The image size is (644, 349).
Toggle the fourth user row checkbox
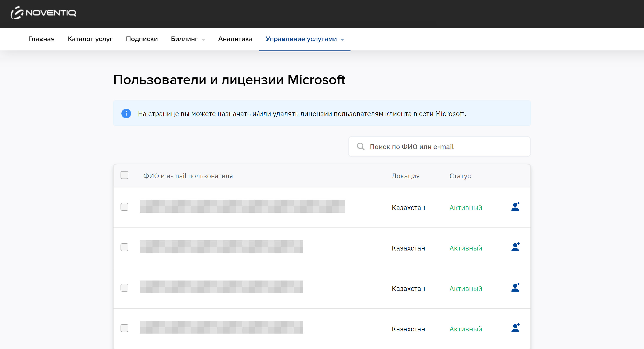(x=124, y=328)
